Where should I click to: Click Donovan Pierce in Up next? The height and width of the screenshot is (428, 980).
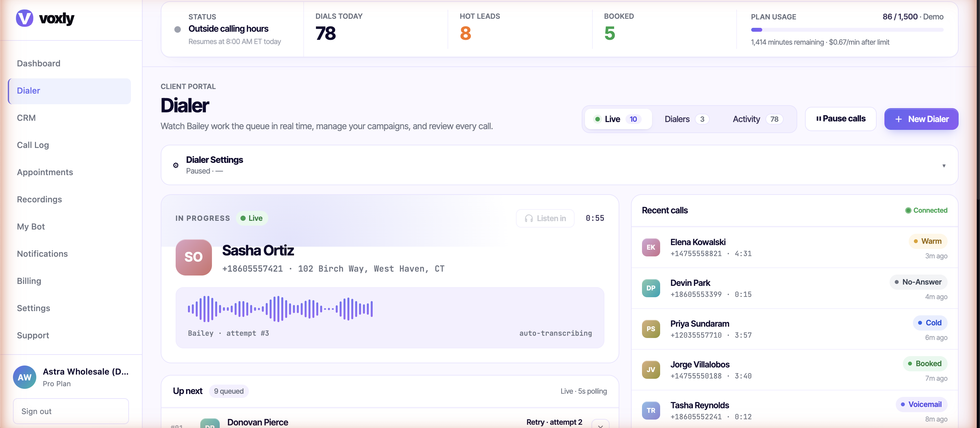coord(258,422)
